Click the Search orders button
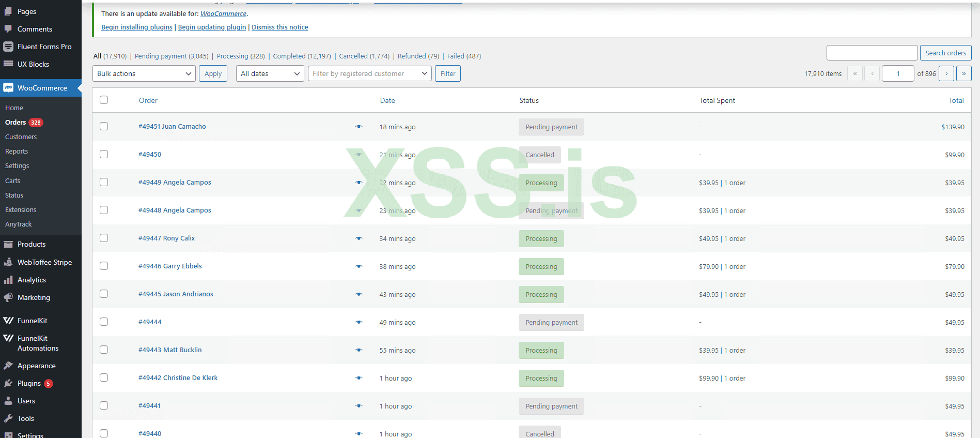The width and height of the screenshot is (980, 438). pos(945,53)
